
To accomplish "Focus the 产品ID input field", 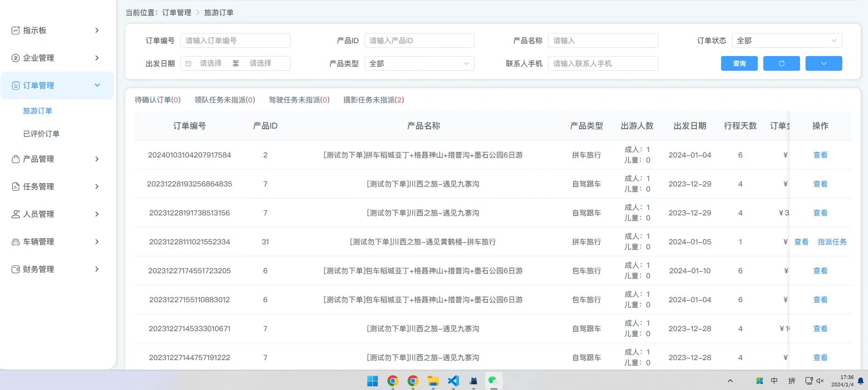I will 419,40.
